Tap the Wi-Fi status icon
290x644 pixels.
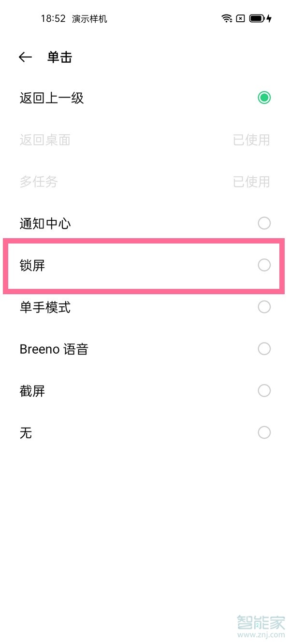227,18
